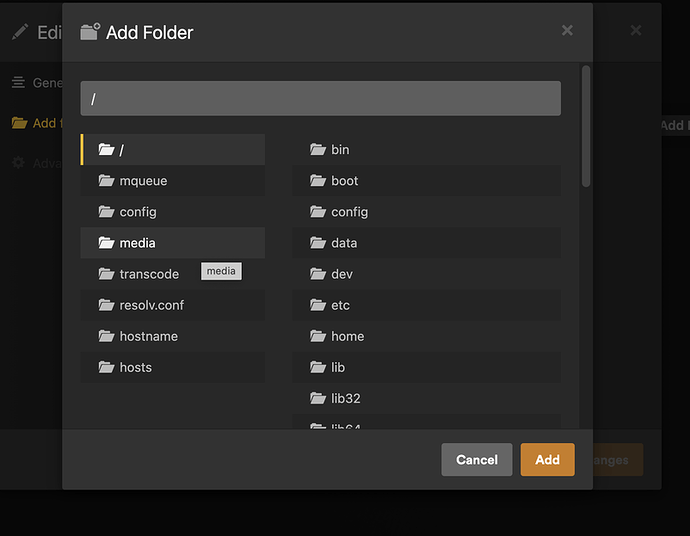Click folder icon beside transcode

tap(106, 274)
